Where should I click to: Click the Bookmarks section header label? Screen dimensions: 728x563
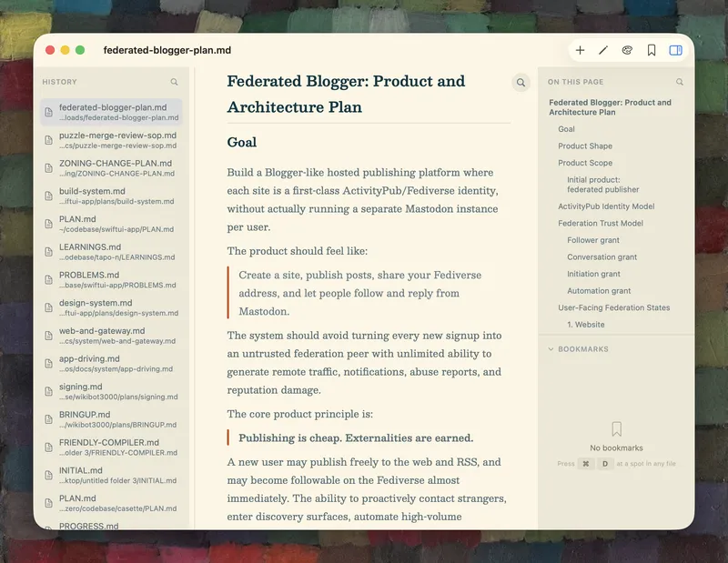pos(582,349)
